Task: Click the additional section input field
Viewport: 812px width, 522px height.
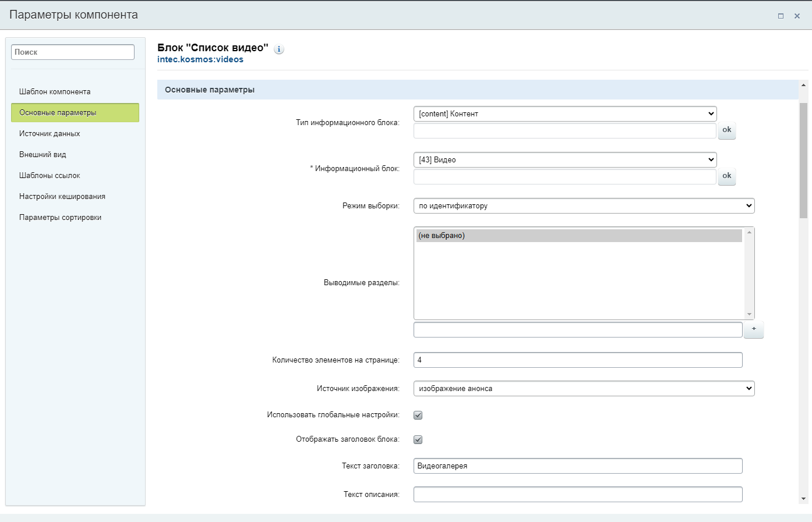Action: [x=578, y=329]
